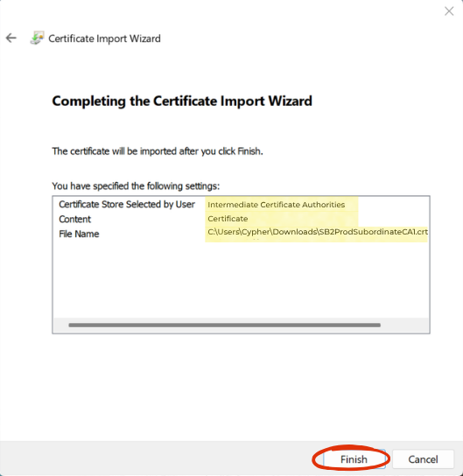Select the File Name row label
Viewport: 463px width, 476px height.
79,234
